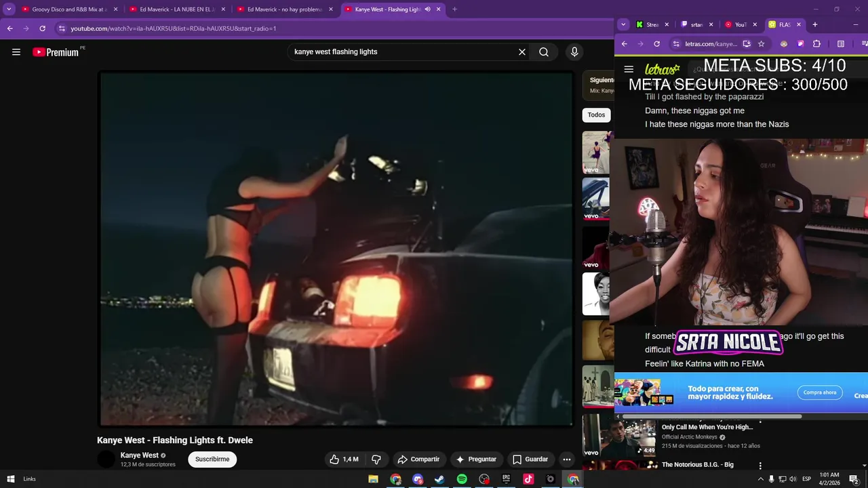Click Compra ahora on banner ad
Screen dimensions: 868x488
(820, 392)
